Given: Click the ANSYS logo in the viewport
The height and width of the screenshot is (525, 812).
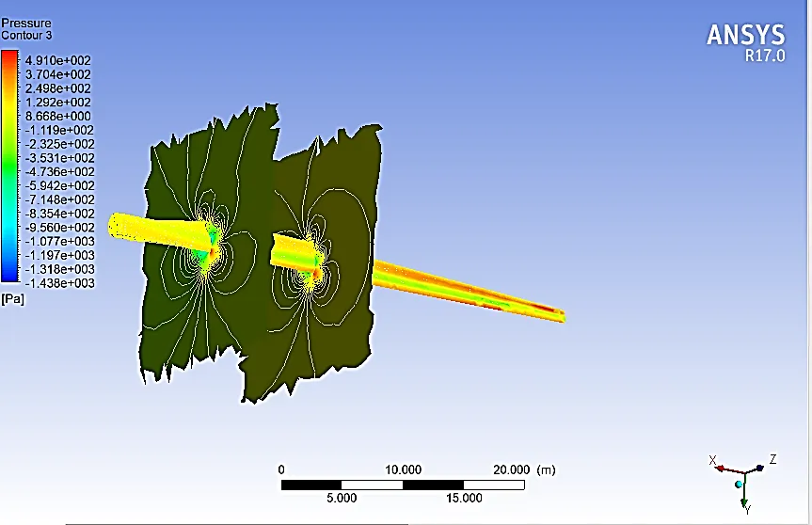Looking at the screenshot, I should pyautogui.click(x=745, y=35).
